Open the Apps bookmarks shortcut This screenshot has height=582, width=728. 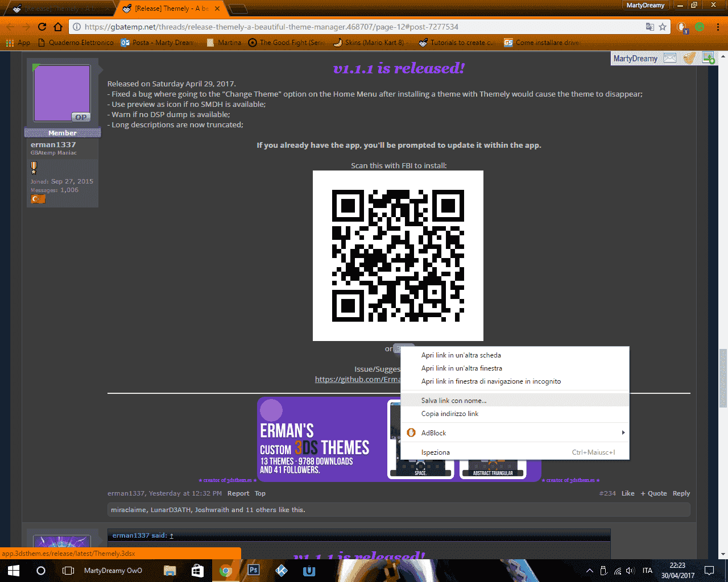18,43
